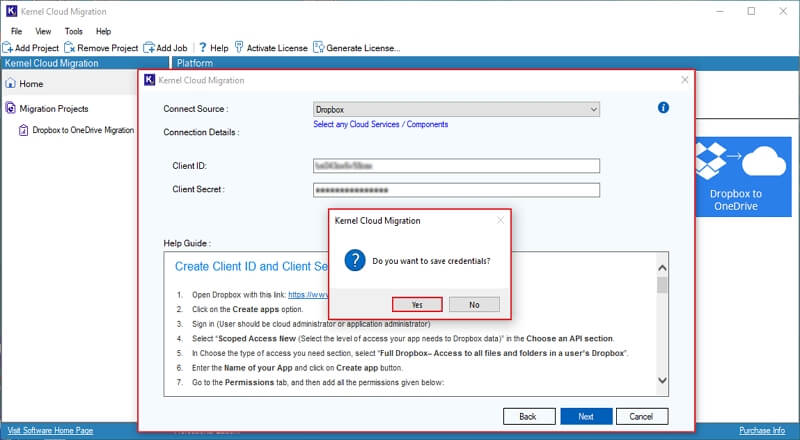Click the Help Guide scroll up arrow
Viewport: 800px width, 440px height.
tap(662, 268)
